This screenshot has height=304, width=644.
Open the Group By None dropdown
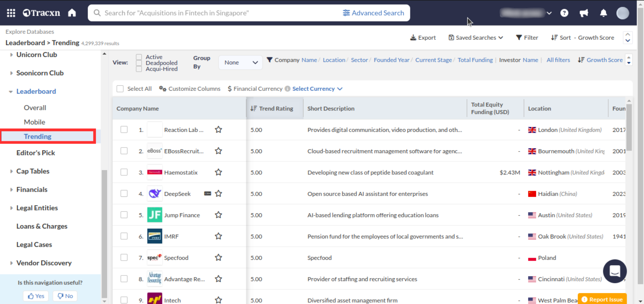240,62
